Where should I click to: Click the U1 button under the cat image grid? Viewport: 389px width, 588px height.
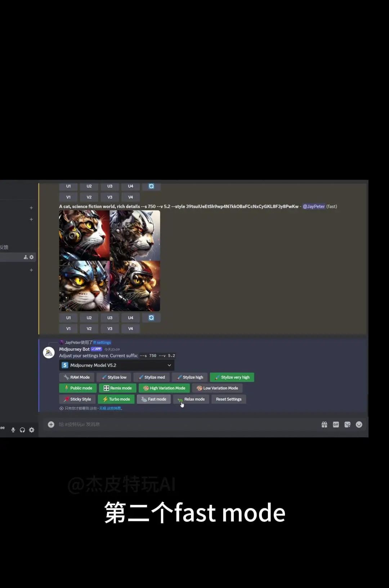[68, 318]
